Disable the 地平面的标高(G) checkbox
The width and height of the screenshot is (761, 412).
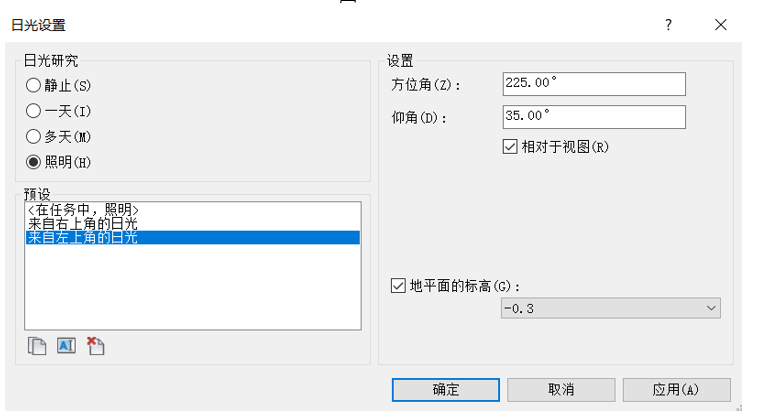point(397,286)
